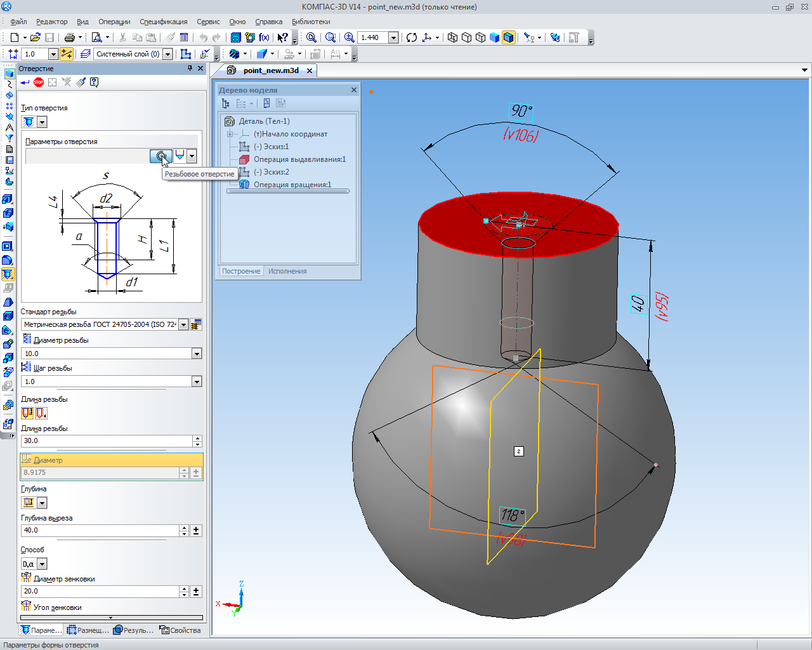Viewport: 812px width, 650px height.
Task: Click the model tree display mode icon
Action: (225, 103)
